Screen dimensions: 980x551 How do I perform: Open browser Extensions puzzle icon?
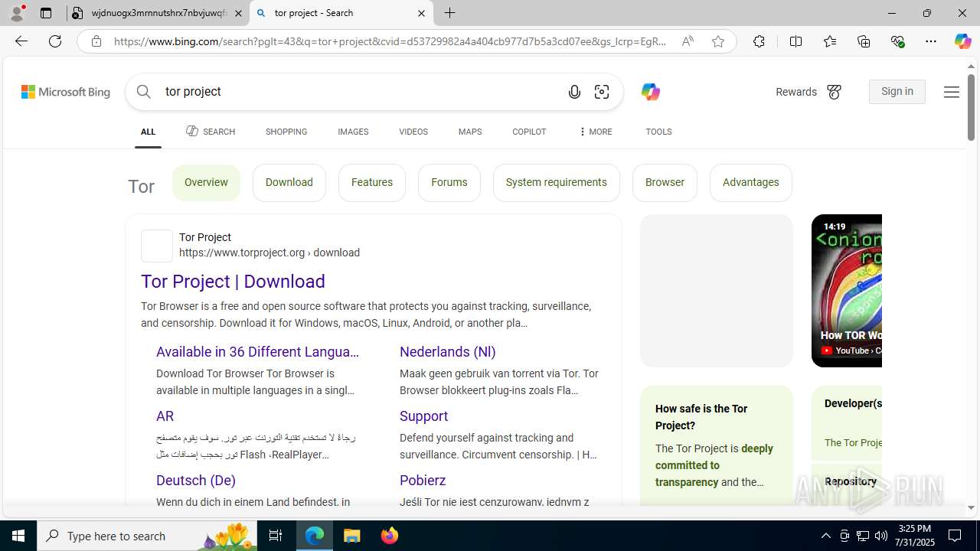(759, 41)
